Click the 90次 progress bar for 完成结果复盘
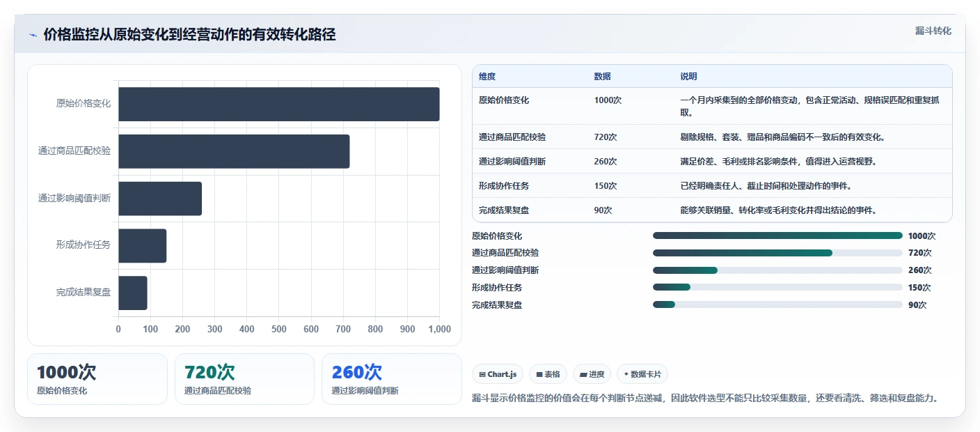This screenshot has height=432, width=980. [x=777, y=304]
